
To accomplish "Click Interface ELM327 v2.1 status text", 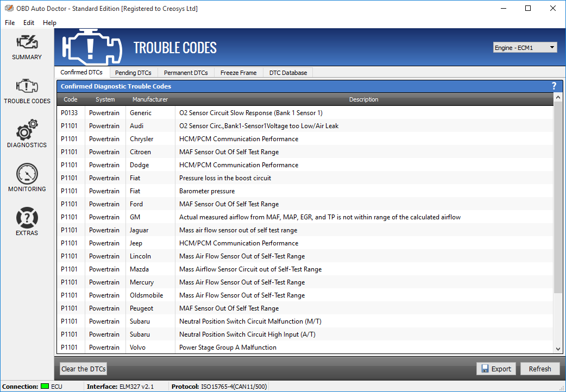I will point(120,386).
